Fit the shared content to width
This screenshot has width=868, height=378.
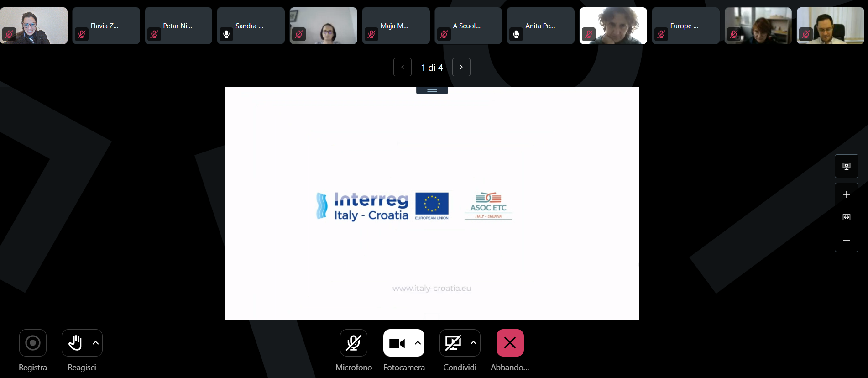click(x=847, y=217)
